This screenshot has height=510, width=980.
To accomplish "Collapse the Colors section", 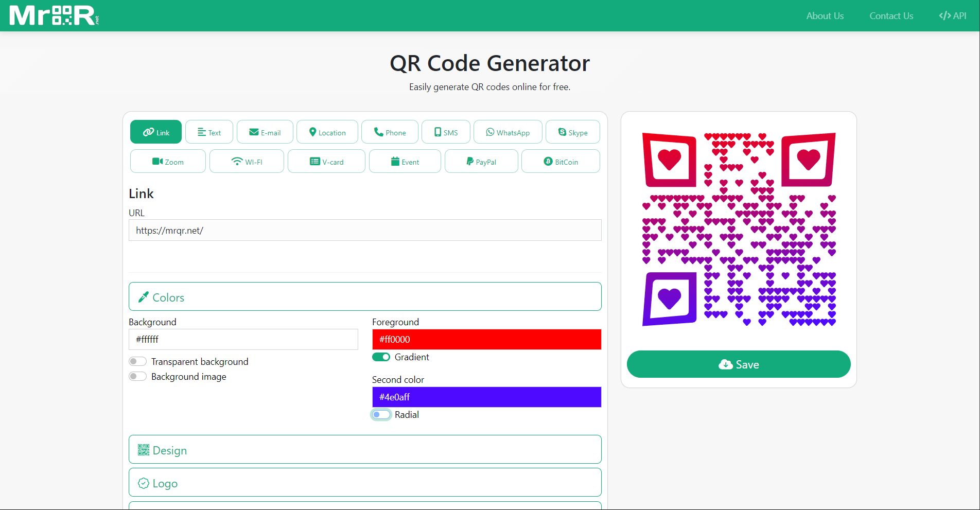I will pyautogui.click(x=365, y=296).
